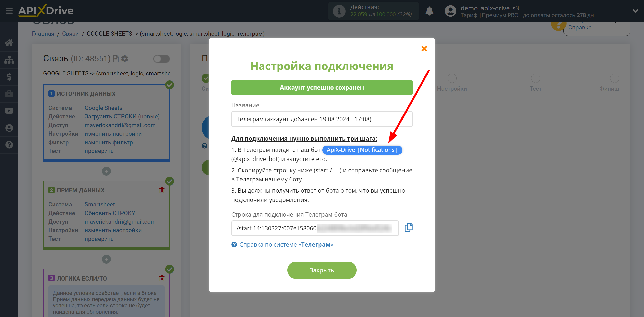Viewport: 644px width, 317px height.
Task: Click source access maverickandrii@gmail.com
Action: [120, 125]
